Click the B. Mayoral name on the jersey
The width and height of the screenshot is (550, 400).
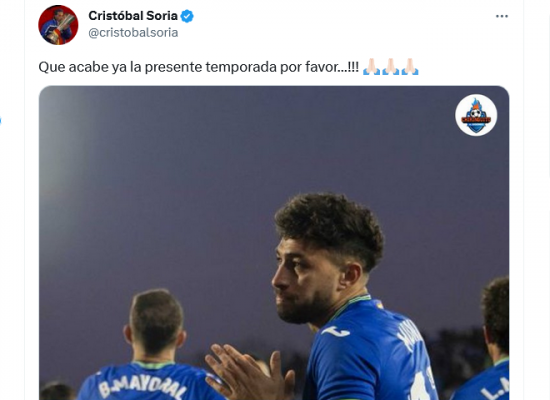click(x=143, y=386)
